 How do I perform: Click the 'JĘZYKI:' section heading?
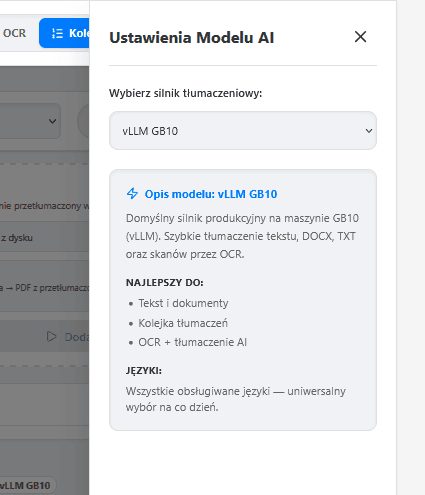click(144, 370)
